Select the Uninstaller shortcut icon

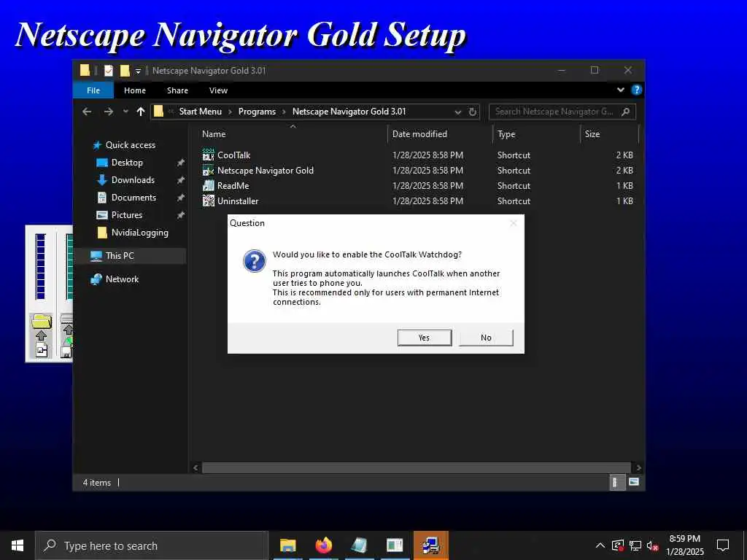208,201
